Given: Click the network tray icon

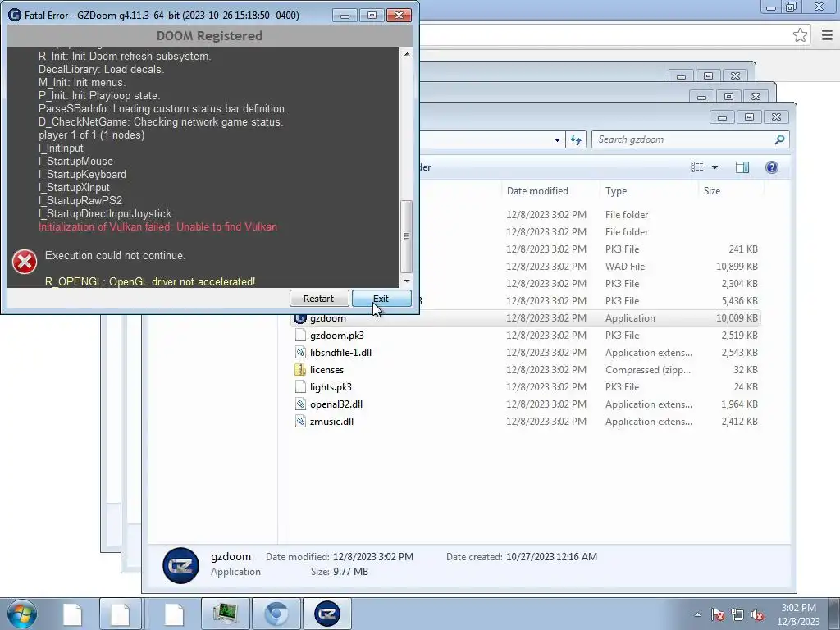Looking at the screenshot, I should pyautogui.click(x=737, y=615).
